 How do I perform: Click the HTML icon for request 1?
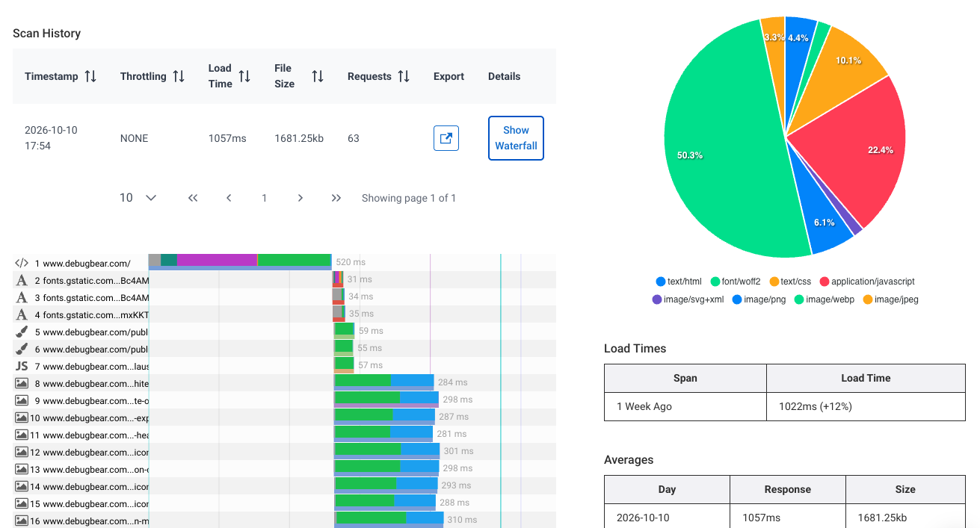22,263
